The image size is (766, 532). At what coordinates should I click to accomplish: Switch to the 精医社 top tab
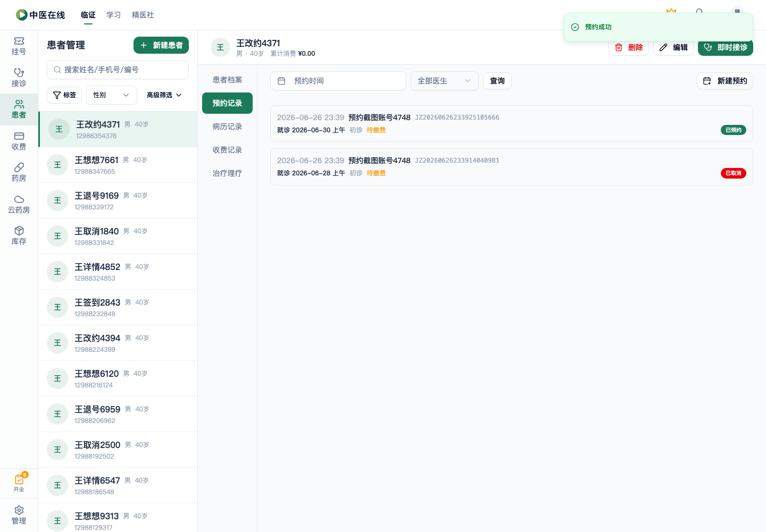pos(143,15)
